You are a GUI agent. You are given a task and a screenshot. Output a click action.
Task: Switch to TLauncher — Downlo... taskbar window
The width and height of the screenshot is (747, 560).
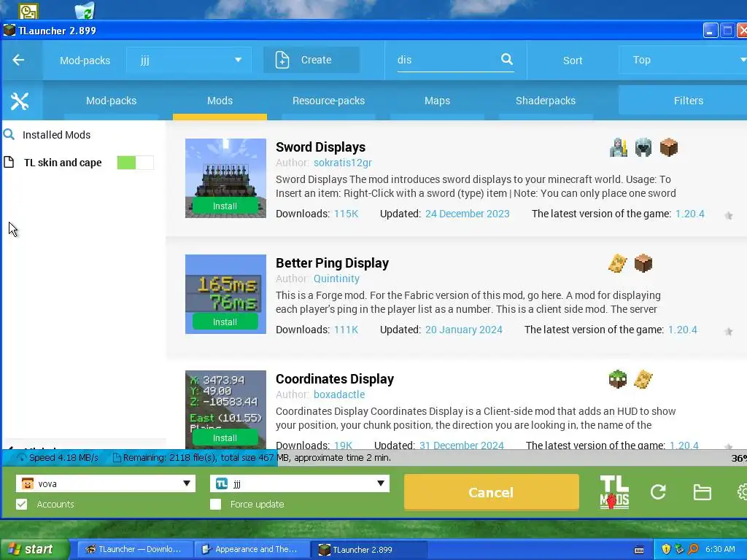133,549
